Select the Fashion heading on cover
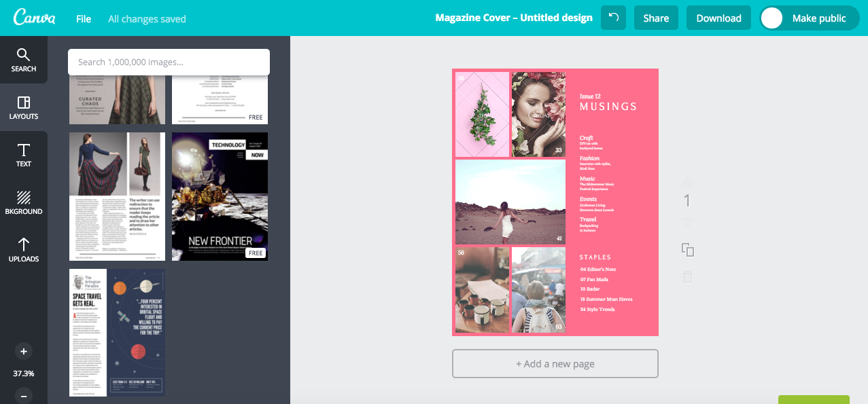 click(x=589, y=159)
